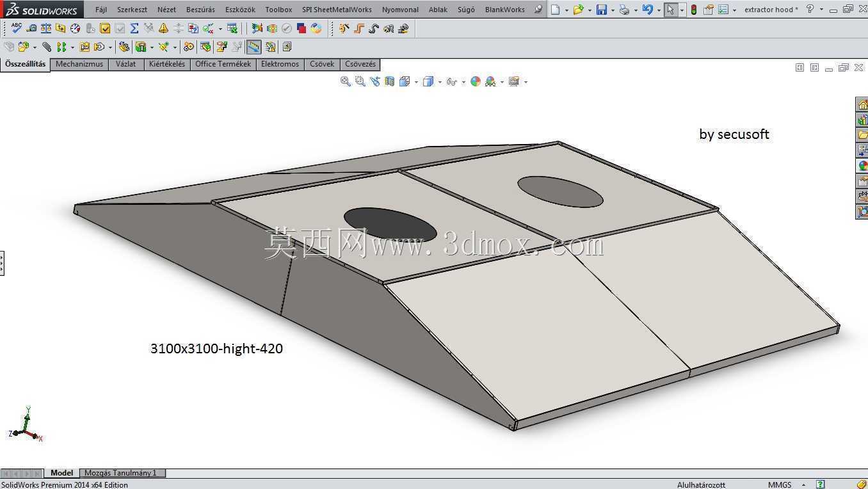
Task: Click the Alulhatározott status text
Action: [701, 485]
